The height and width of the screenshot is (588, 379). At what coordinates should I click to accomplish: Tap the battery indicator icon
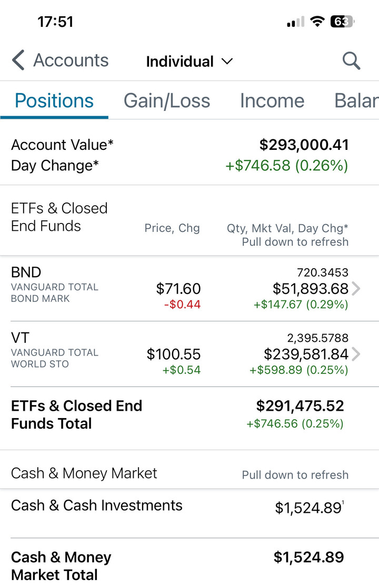point(342,22)
